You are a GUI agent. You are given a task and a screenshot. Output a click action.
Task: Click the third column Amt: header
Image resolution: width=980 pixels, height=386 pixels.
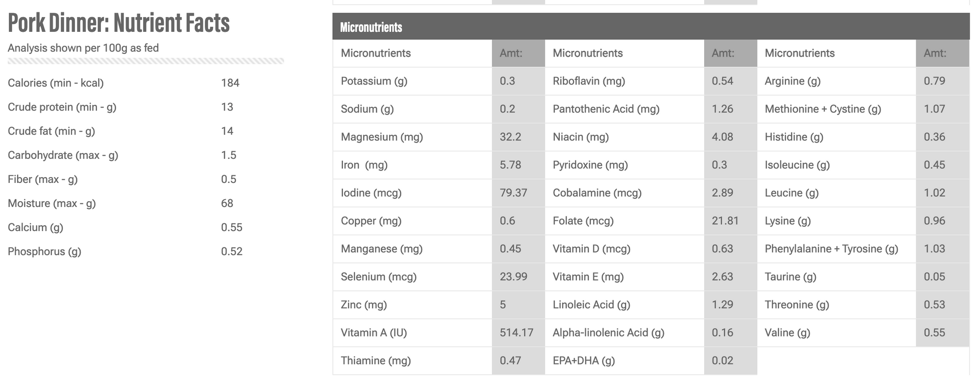click(x=935, y=53)
